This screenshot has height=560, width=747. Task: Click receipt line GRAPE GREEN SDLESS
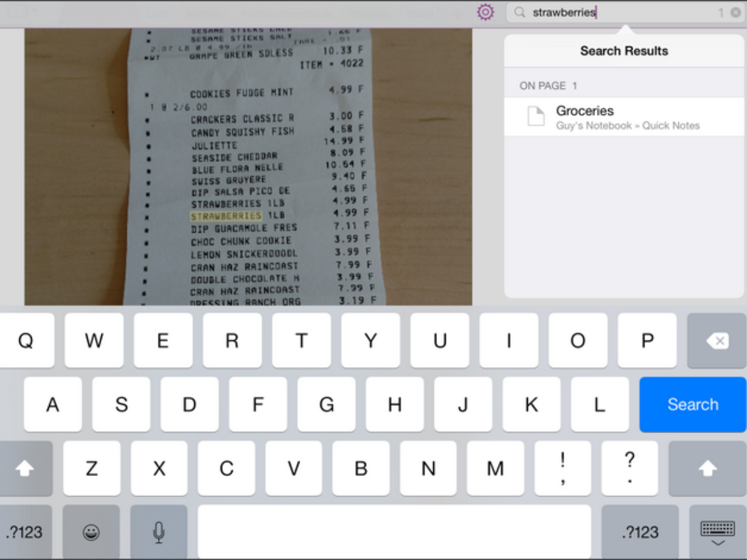241,55
